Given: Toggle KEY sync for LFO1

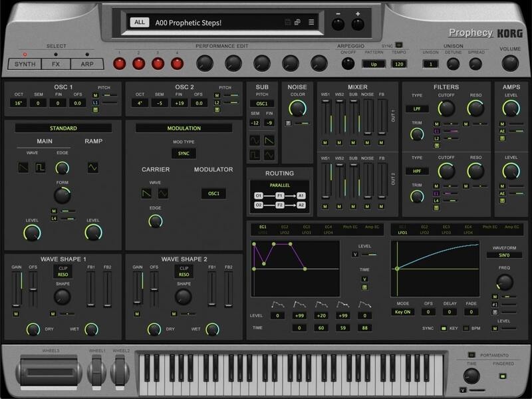Looking at the screenshot, I should [x=443, y=327].
